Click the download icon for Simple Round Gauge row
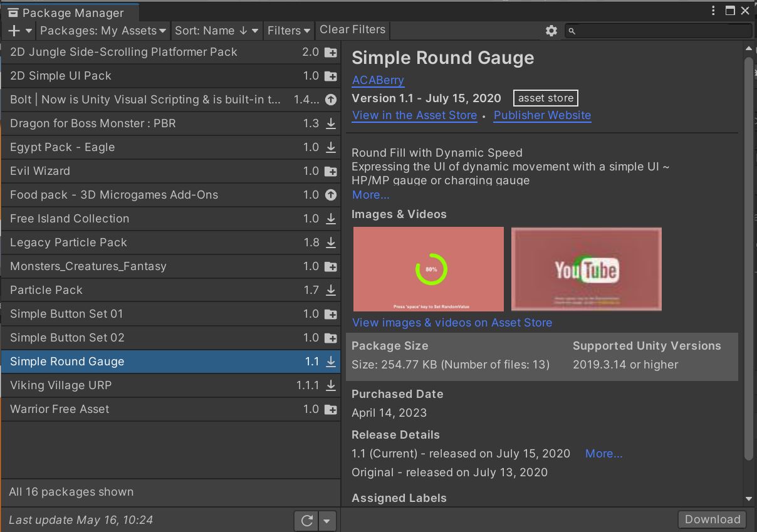The image size is (757, 532). (x=331, y=362)
